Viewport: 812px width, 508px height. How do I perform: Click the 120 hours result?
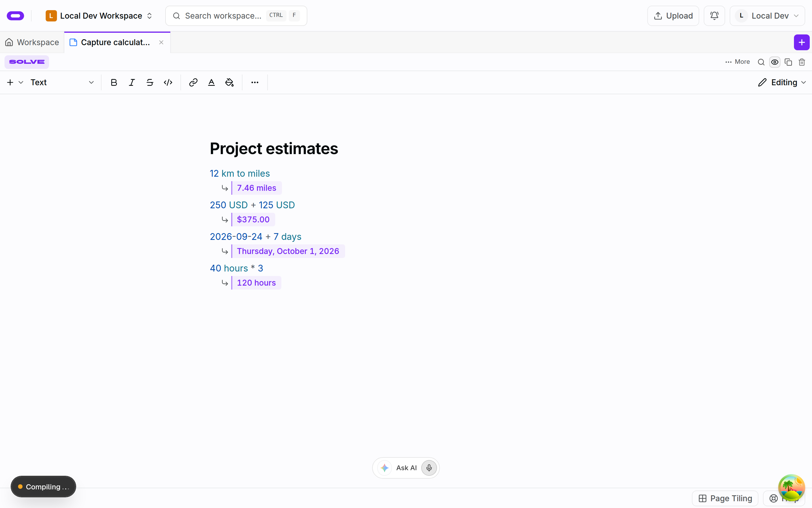tap(256, 283)
